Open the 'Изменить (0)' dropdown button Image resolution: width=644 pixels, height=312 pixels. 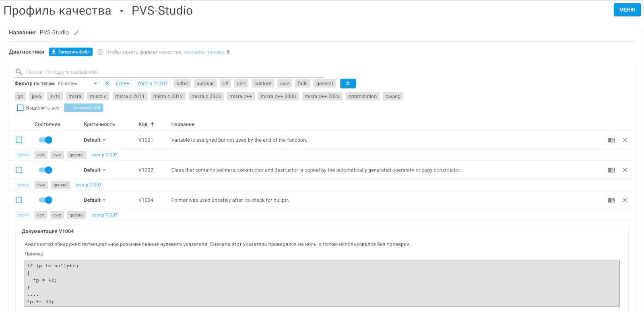tap(84, 108)
